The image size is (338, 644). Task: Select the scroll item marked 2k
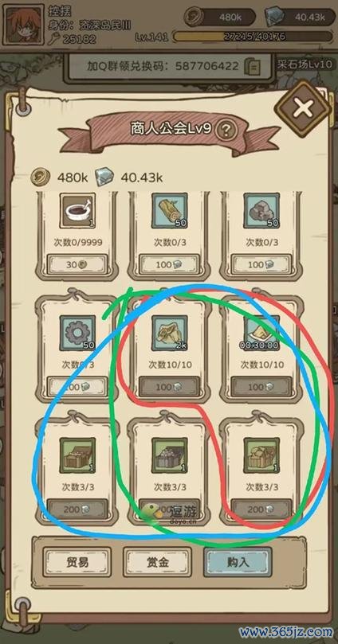[170, 333]
